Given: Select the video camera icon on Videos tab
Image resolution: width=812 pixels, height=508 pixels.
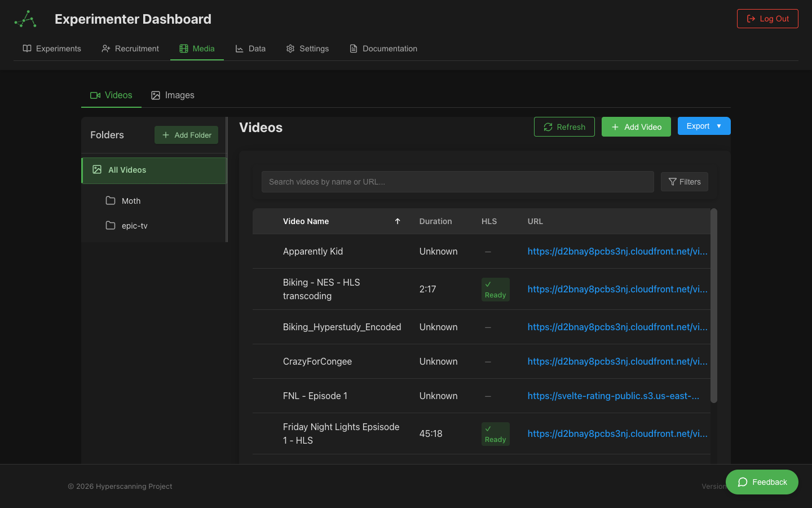Looking at the screenshot, I should pos(95,95).
